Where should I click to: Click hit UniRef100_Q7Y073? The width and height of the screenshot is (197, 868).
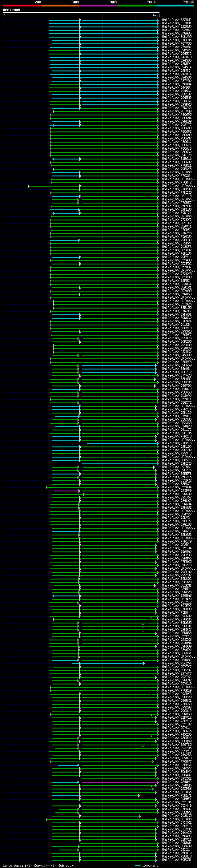click(177, 375)
